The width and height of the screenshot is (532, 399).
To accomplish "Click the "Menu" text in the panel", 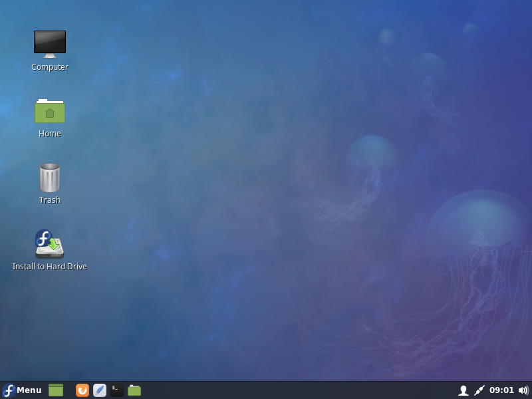I will coord(29,390).
